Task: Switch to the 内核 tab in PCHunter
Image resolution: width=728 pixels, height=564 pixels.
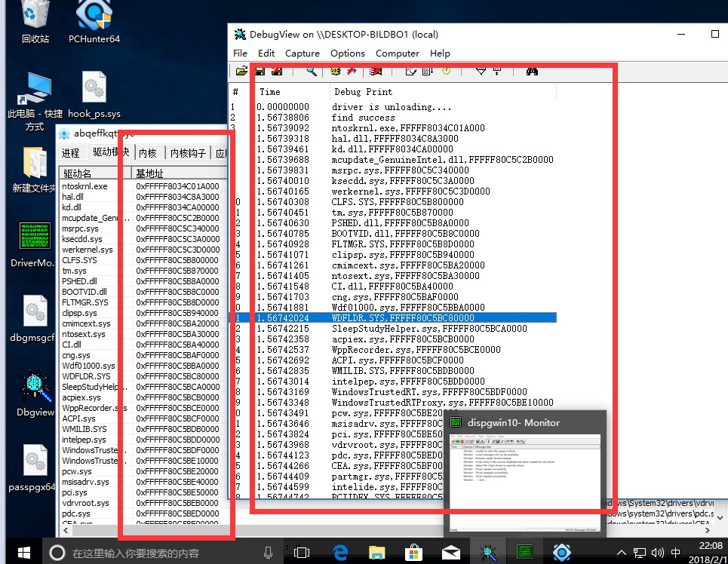Action: pyautogui.click(x=148, y=153)
